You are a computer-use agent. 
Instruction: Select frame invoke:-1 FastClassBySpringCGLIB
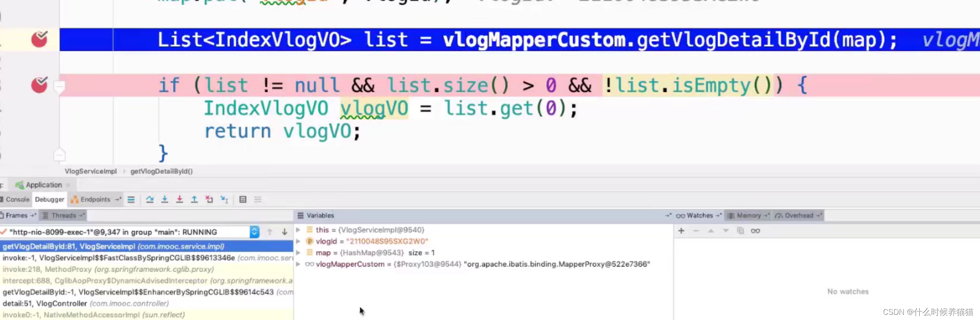[x=147, y=258]
